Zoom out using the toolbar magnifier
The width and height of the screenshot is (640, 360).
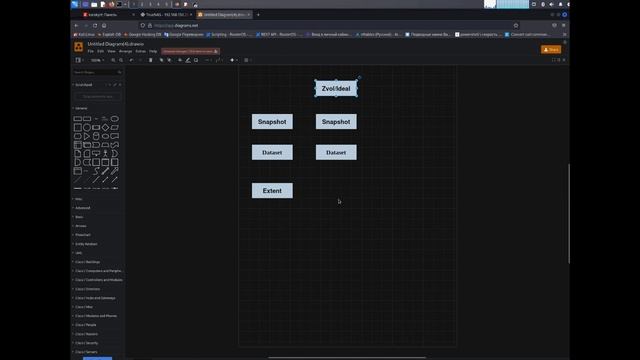point(121,60)
